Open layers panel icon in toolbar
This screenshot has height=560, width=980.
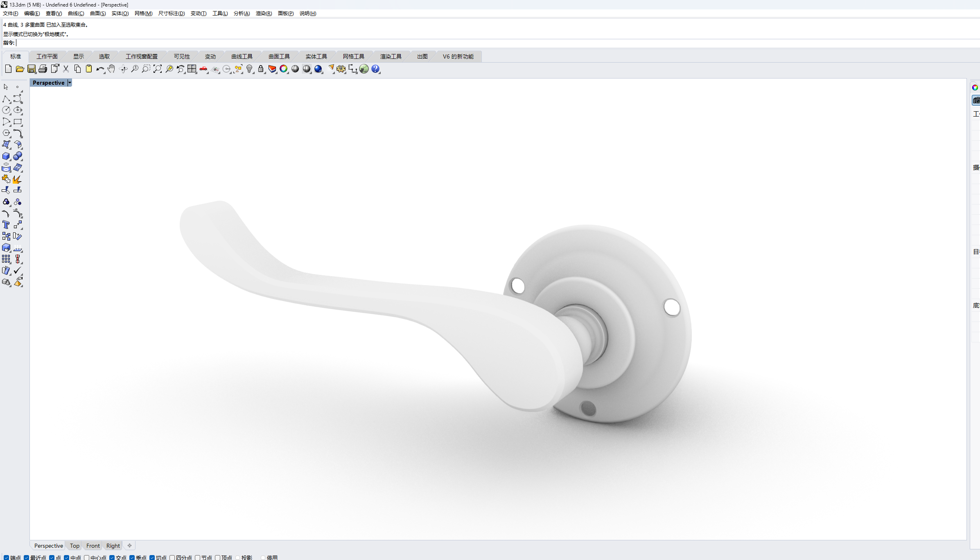click(272, 69)
